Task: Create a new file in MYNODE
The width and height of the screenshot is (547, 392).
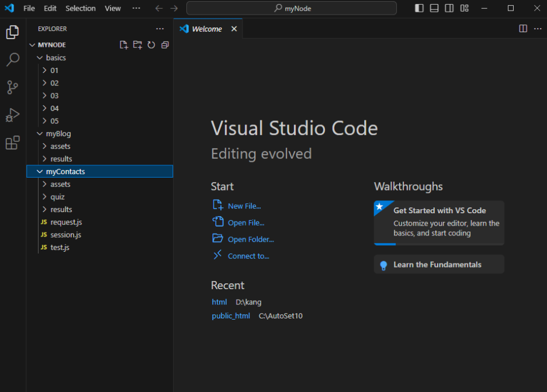Action: pos(124,45)
